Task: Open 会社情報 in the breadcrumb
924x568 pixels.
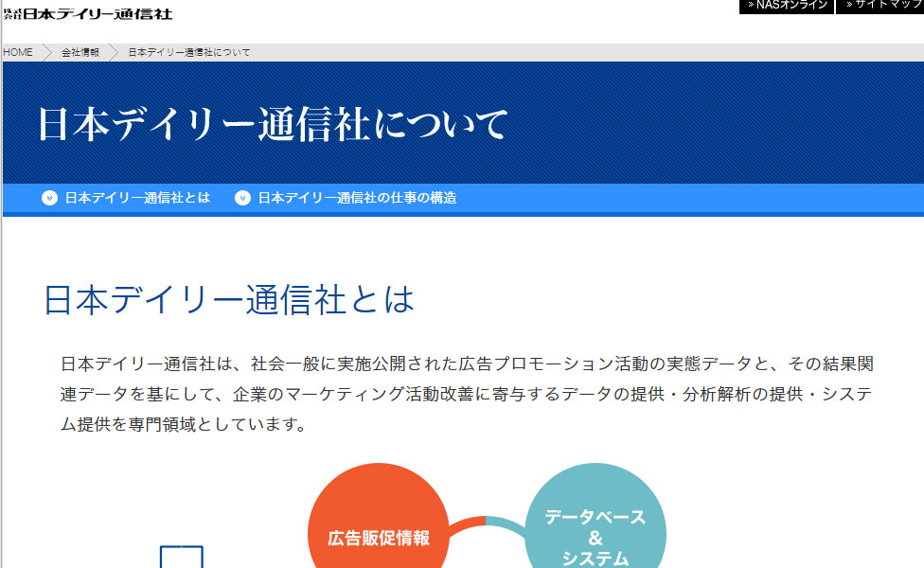Action: [80, 52]
